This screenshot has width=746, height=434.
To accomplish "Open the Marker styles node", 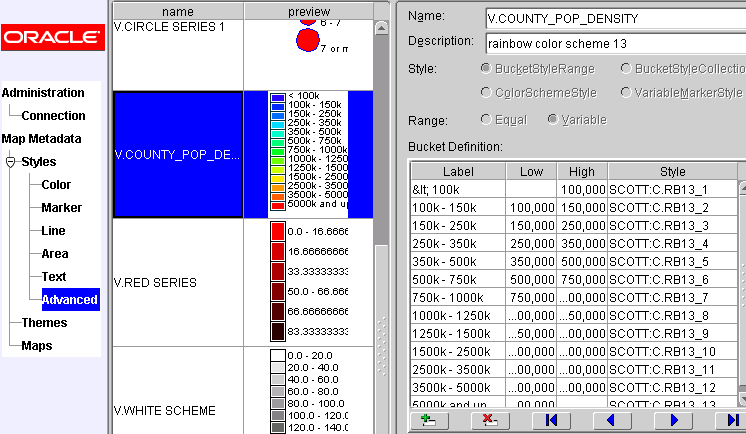I will pos(61,207).
